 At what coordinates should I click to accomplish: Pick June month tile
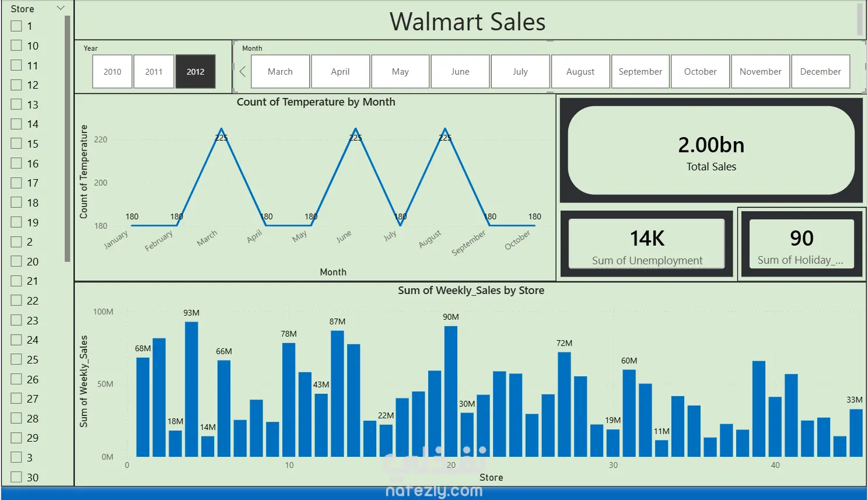pyautogui.click(x=460, y=72)
